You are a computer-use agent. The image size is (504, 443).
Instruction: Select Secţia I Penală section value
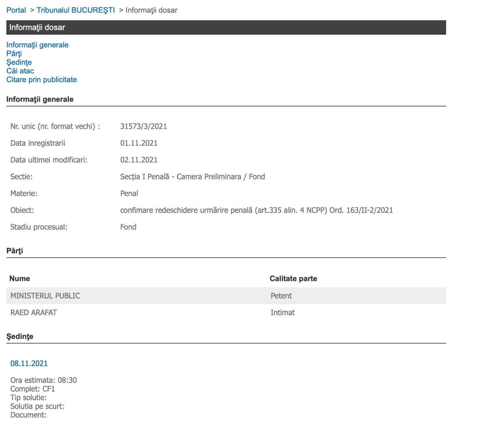pyautogui.click(x=192, y=177)
